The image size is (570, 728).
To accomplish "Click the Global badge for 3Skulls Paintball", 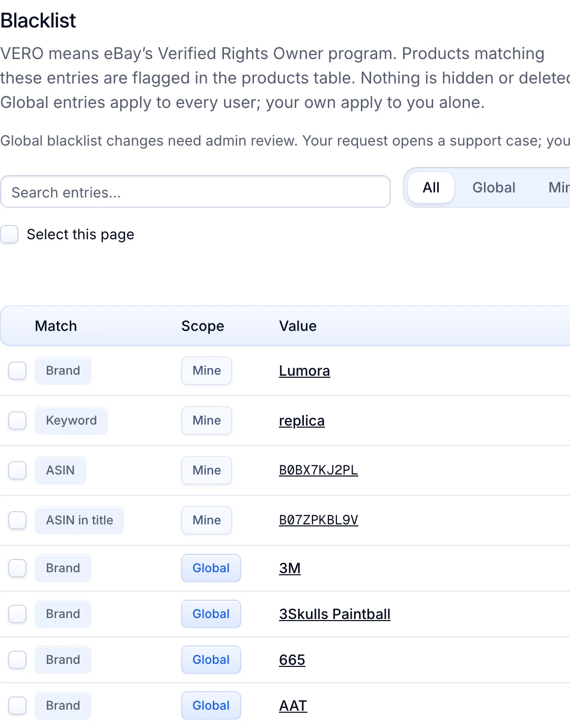I will 211,614.
